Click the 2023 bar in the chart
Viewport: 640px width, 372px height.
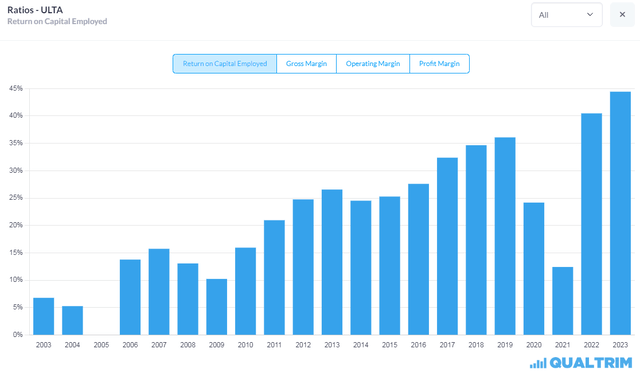620,213
